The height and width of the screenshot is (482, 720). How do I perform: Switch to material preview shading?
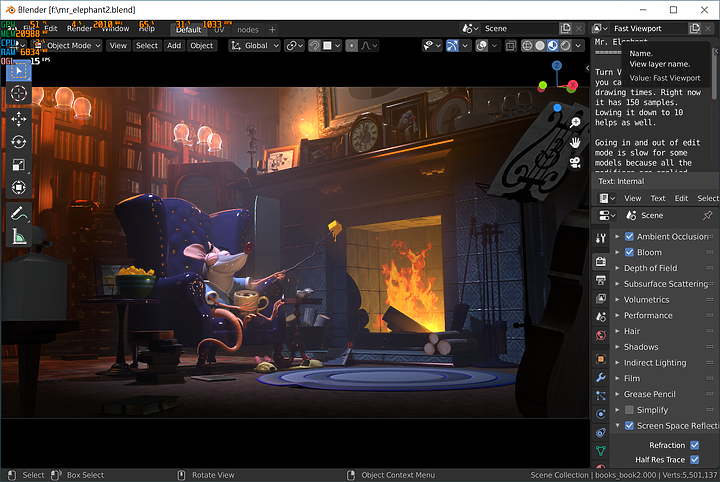(x=553, y=45)
